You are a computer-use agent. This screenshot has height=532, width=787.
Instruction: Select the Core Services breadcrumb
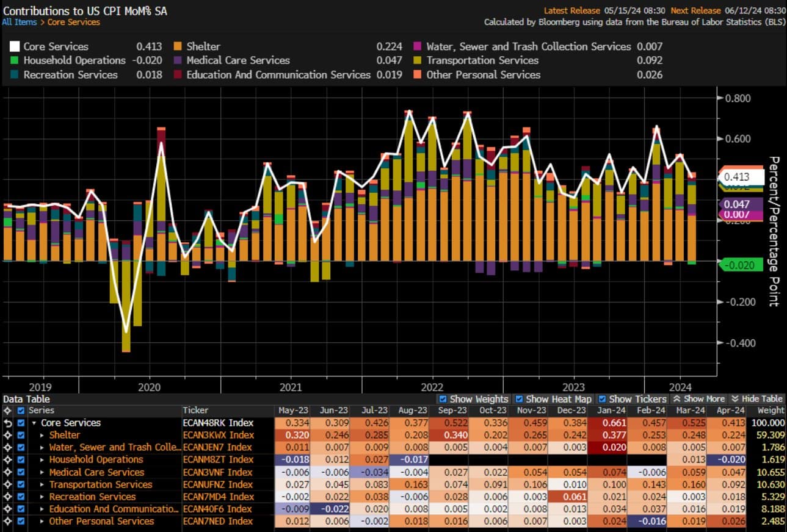(x=74, y=22)
